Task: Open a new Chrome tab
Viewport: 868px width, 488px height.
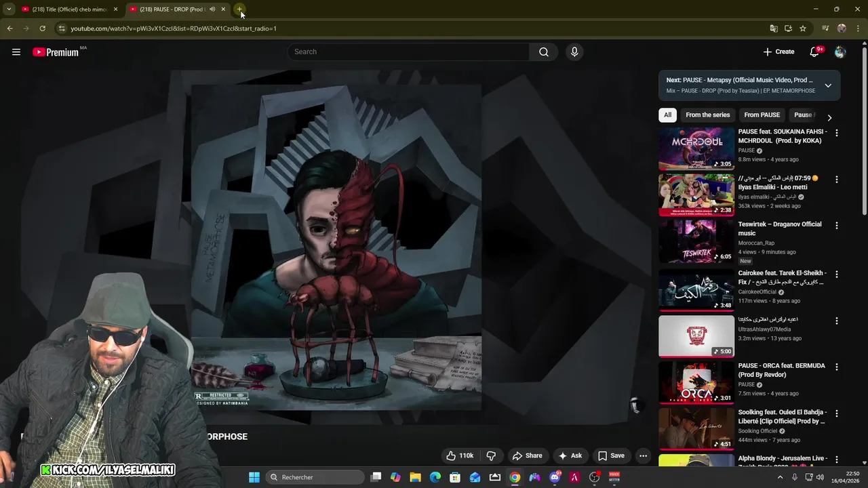Action: click(239, 9)
